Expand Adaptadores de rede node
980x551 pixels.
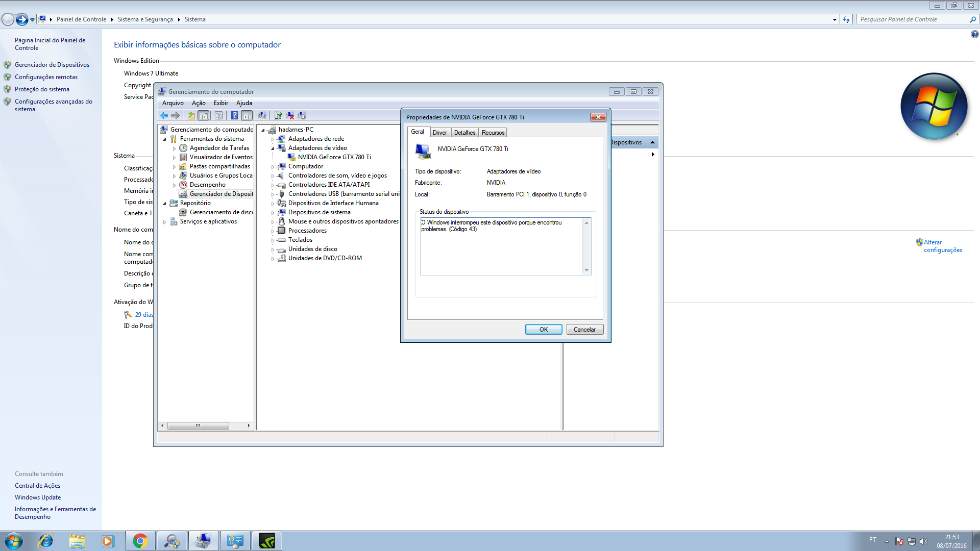273,139
